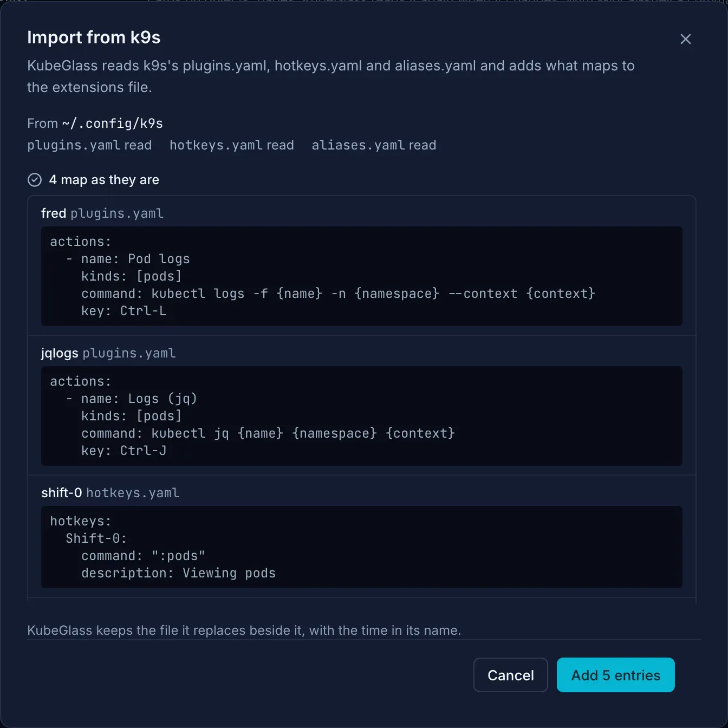Image resolution: width=728 pixels, height=728 pixels.
Task: Close the Import from k9s dialog
Action: tap(685, 39)
